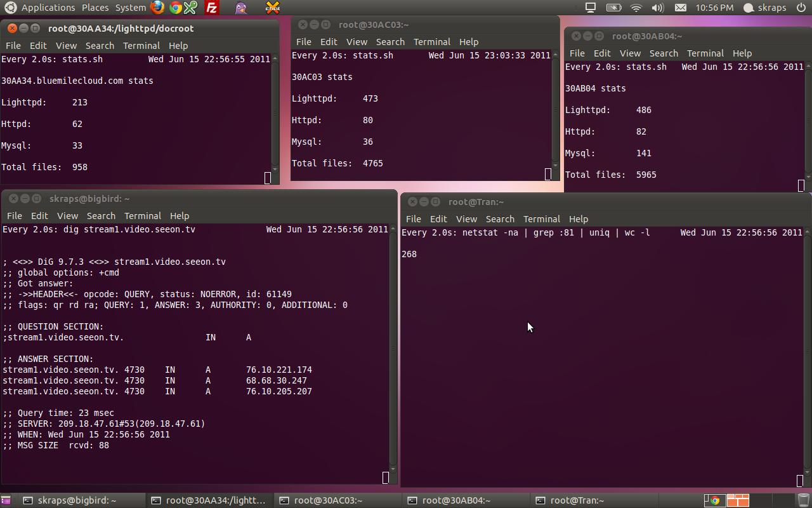Open View menu in root@30AB04 terminal

pos(630,53)
